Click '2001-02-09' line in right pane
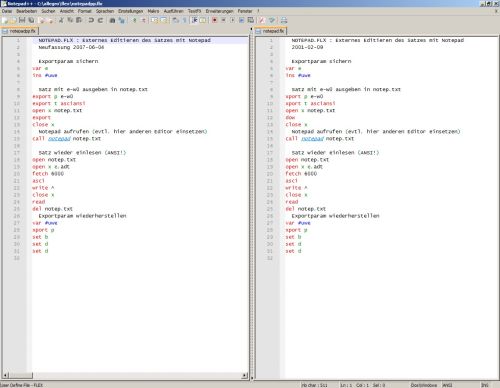This screenshot has height=388, width=500. [307, 47]
